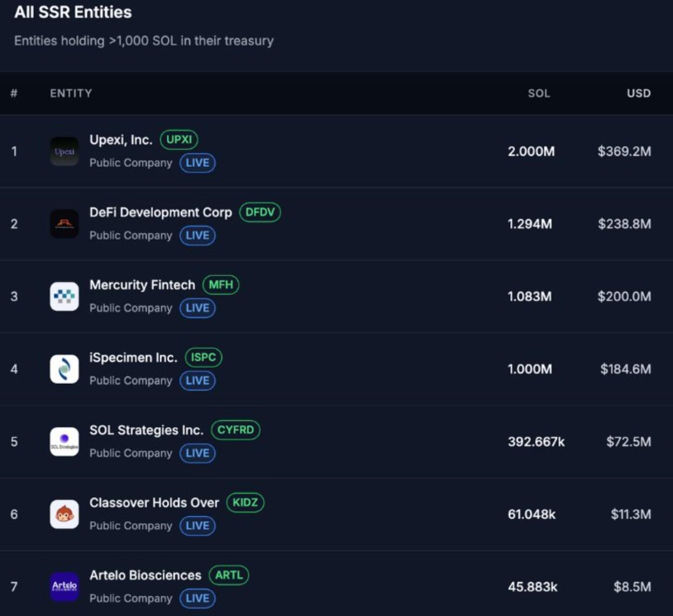Select the CYFRD ticker tag
673x616 pixels.
tap(236, 430)
